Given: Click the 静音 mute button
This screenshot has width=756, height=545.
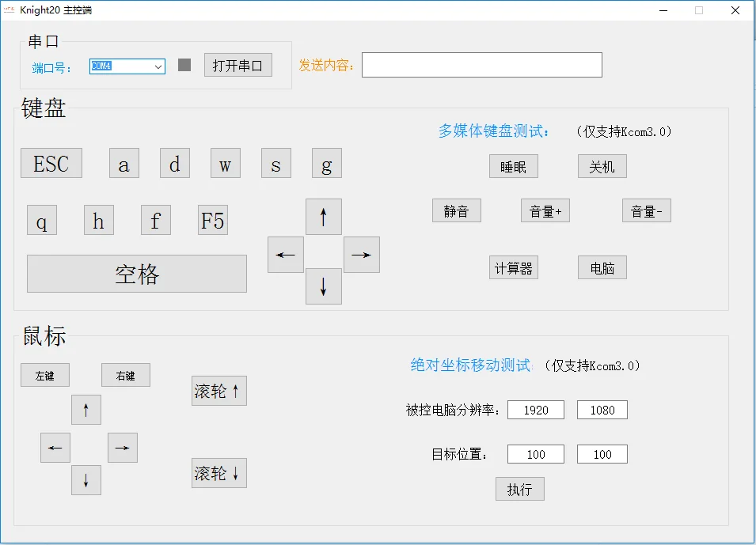Looking at the screenshot, I should point(457,210).
